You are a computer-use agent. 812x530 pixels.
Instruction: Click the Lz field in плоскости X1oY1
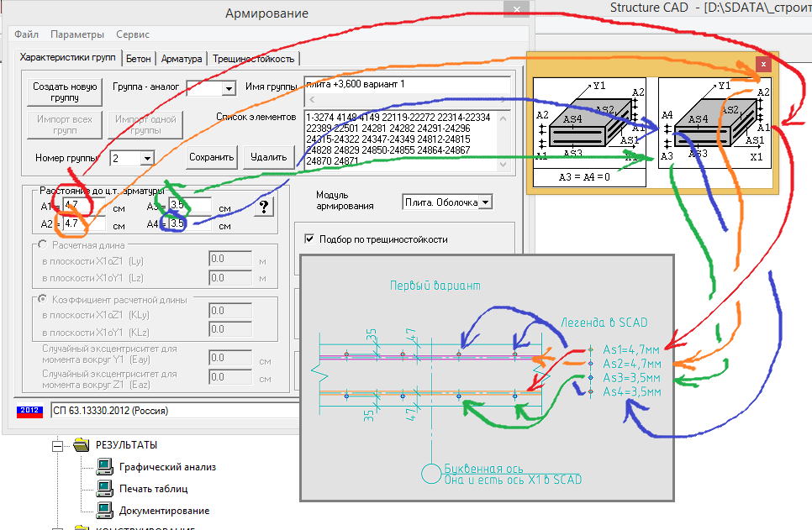pyautogui.click(x=230, y=278)
